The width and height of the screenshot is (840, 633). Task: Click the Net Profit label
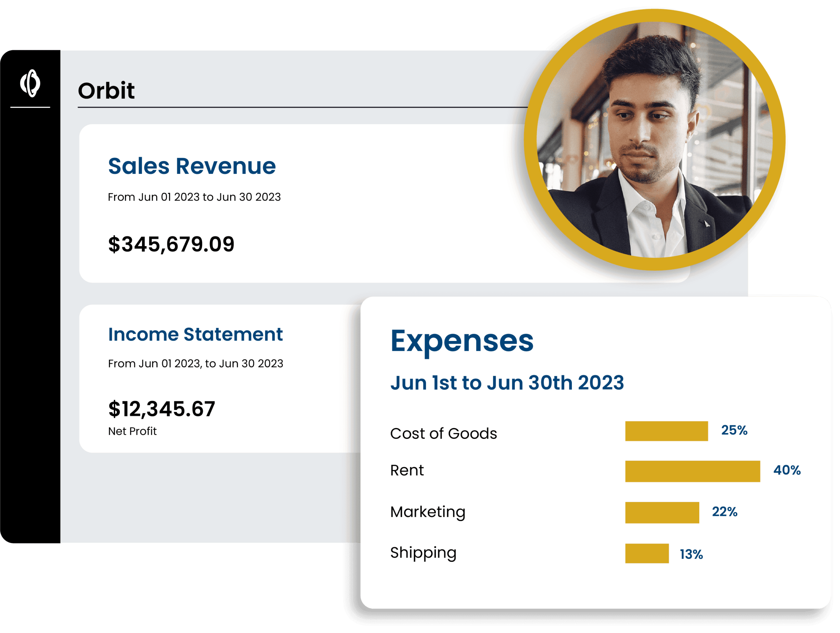(x=132, y=431)
